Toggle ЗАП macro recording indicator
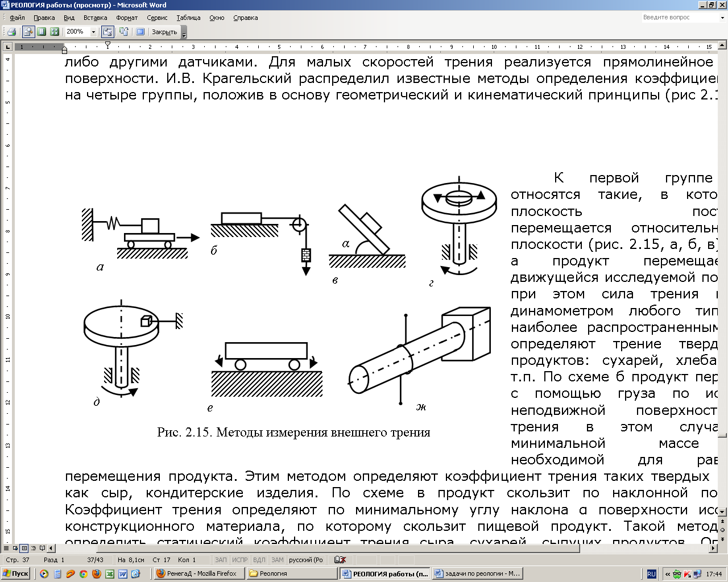 [221, 560]
